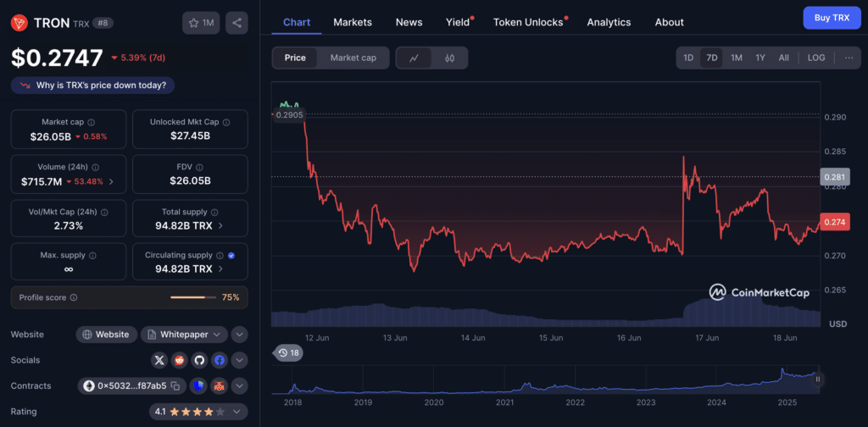Click Circulating supply info icon
Screen dimensions: 868x427
coord(220,256)
